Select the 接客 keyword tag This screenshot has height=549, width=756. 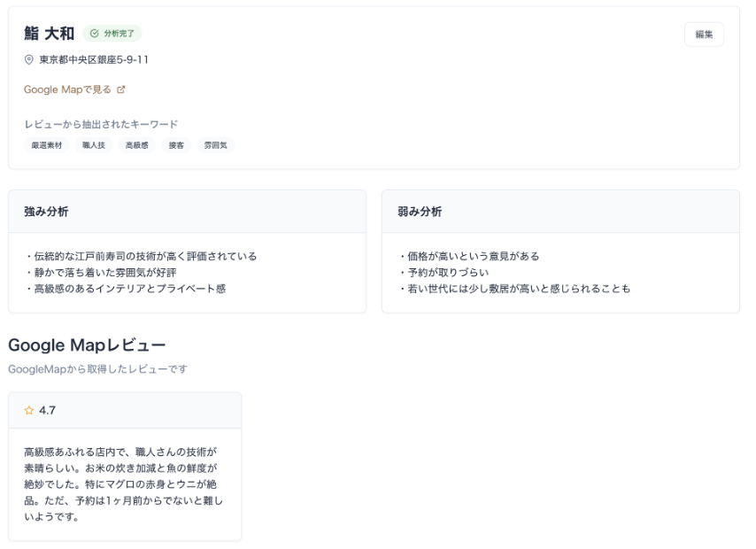(x=176, y=145)
